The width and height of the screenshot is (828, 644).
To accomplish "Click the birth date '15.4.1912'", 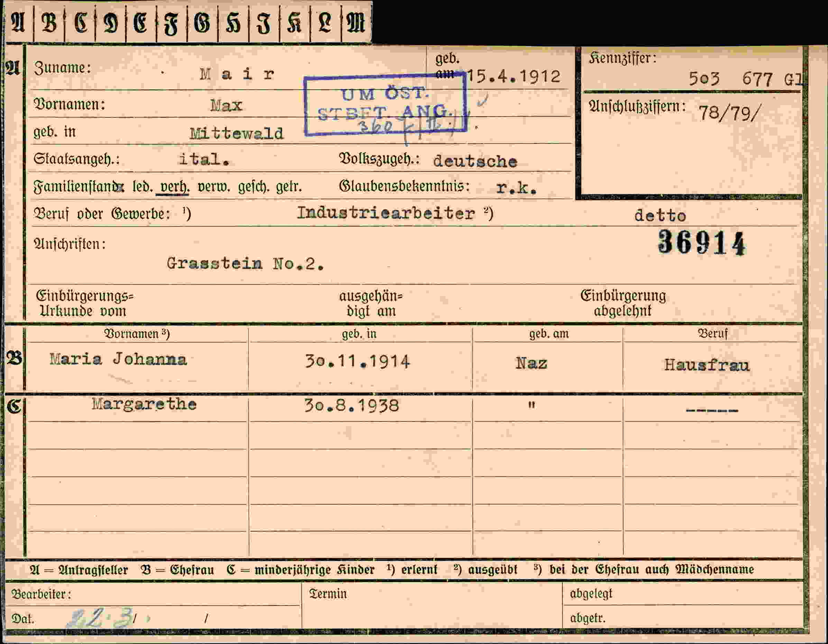I will click(514, 76).
